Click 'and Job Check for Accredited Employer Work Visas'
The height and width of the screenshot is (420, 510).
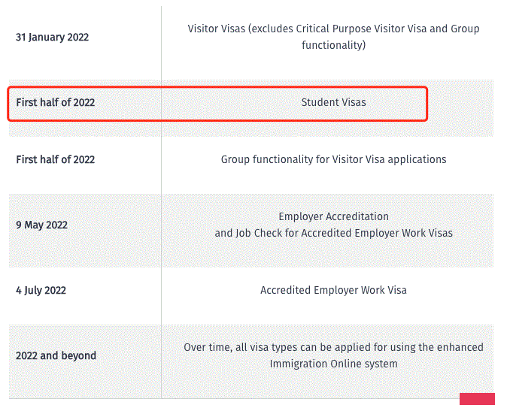tap(333, 233)
